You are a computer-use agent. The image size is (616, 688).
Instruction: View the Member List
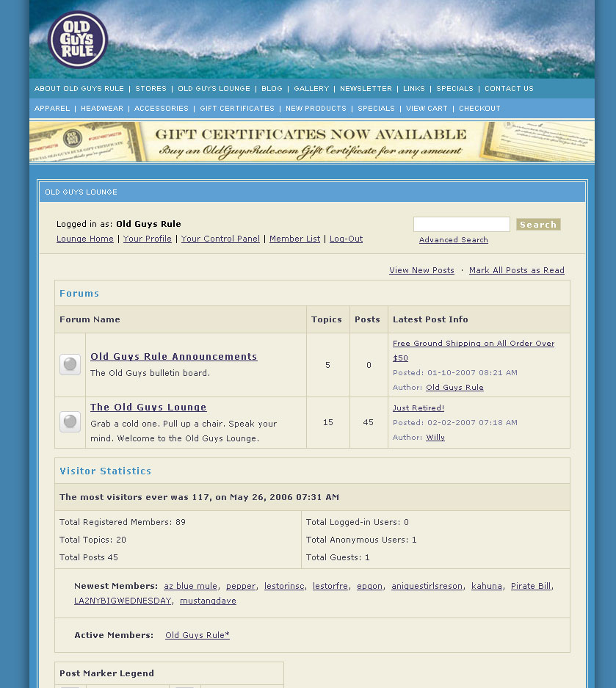295,239
